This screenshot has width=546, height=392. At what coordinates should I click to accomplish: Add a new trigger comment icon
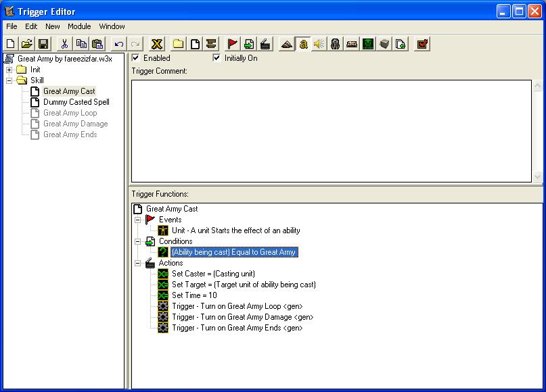211,44
